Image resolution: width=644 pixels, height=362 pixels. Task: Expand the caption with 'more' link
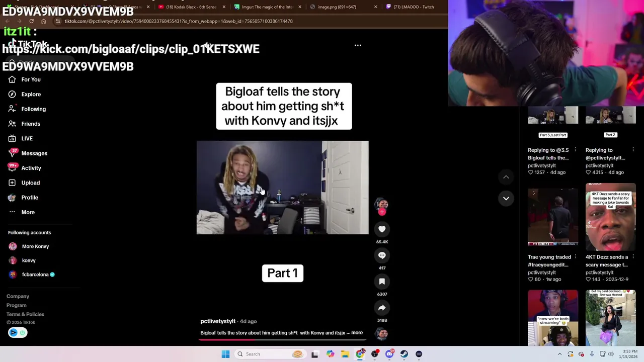pyautogui.click(x=357, y=333)
